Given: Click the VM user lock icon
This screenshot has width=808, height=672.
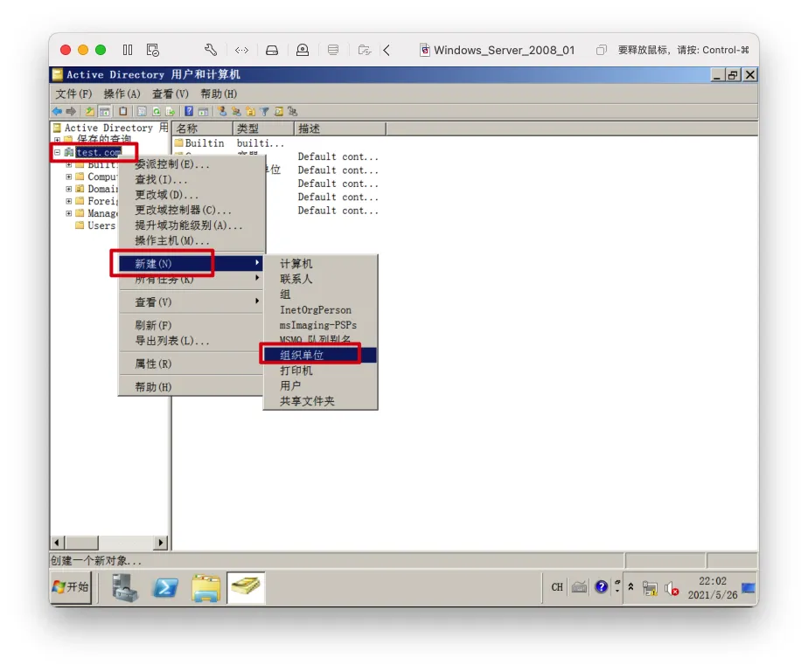Looking at the screenshot, I should [x=303, y=50].
